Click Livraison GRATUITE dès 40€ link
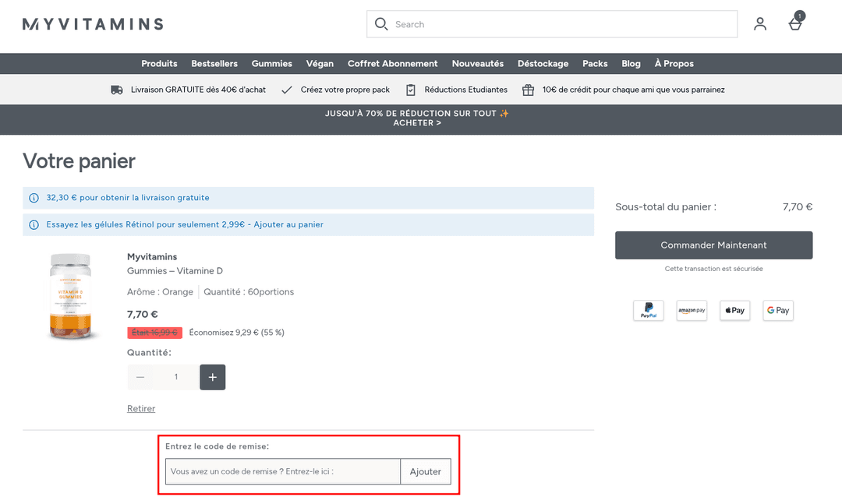Image resolution: width=842 pixels, height=504 pixels. pos(198,90)
